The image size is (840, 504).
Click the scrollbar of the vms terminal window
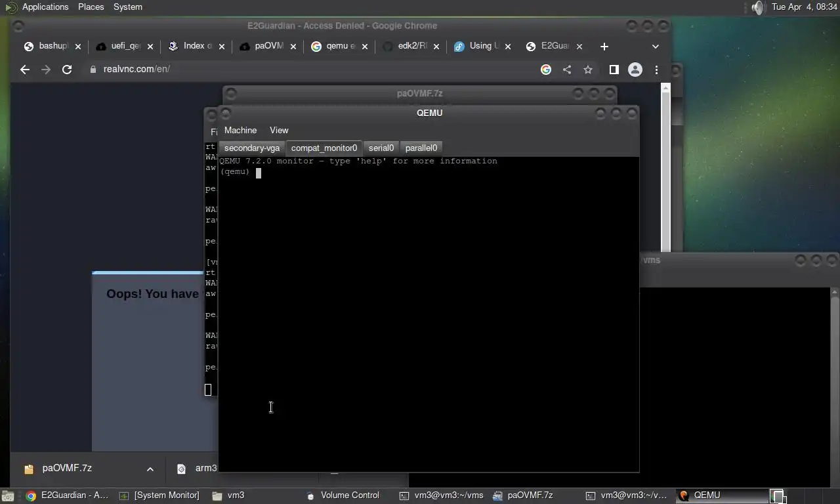click(x=835, y=387)
